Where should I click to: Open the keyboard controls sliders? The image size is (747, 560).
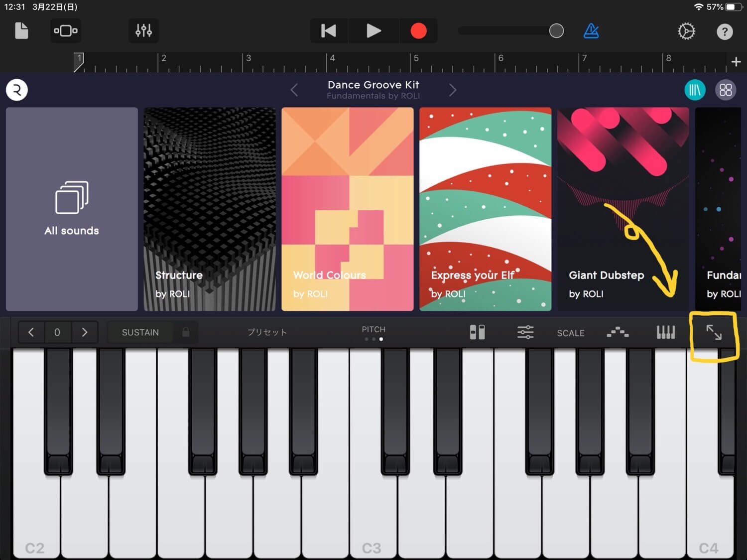(x=525, y=332)
